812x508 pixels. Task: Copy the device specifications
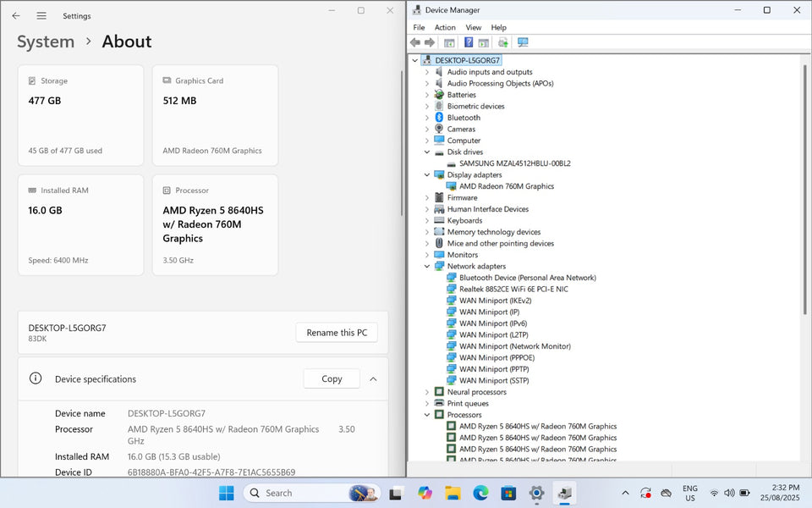[332, 378]
